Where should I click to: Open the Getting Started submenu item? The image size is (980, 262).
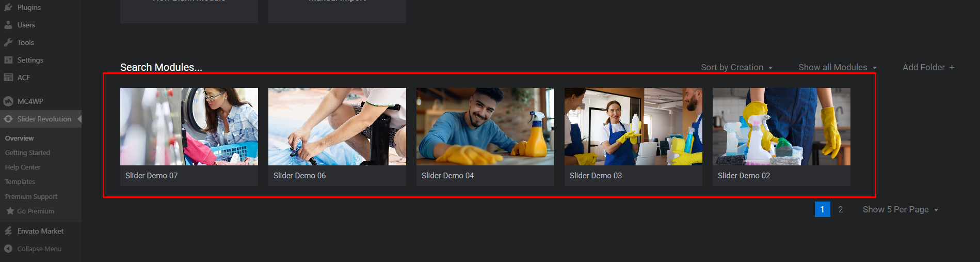27,152
